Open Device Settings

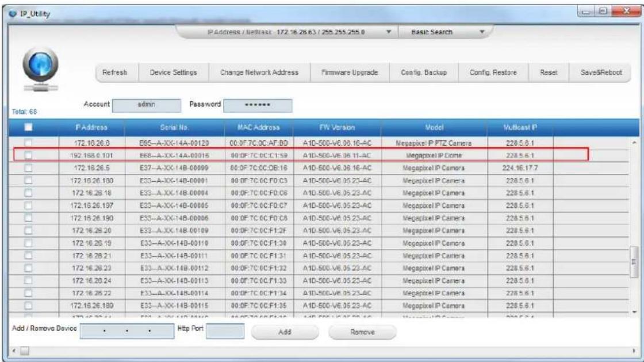173,73
